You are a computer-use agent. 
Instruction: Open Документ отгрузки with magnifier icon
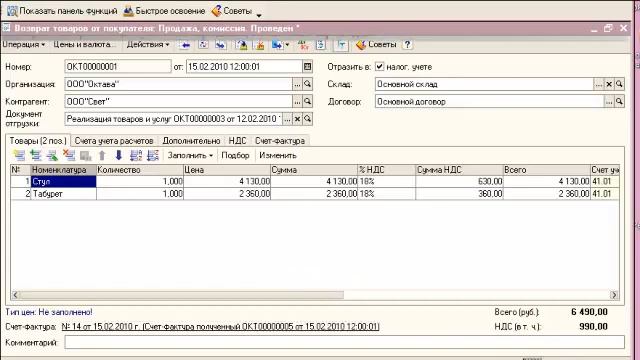[x=307, y=119]
